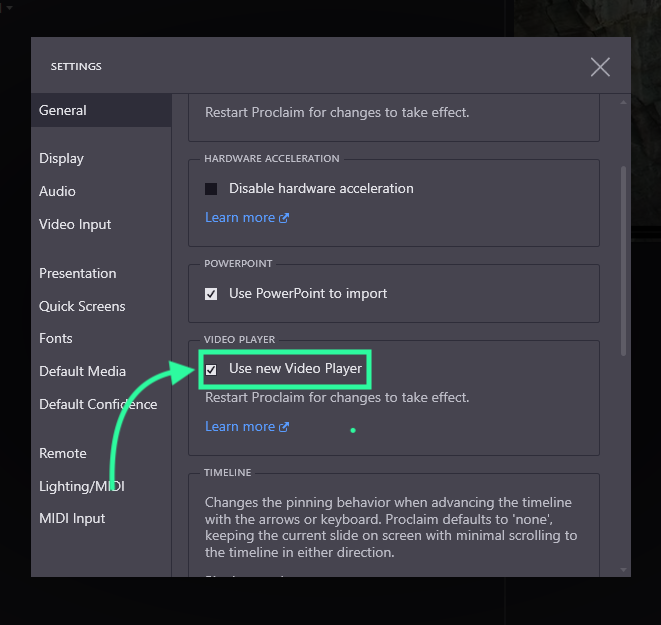Click the SETTINGS dialog title text
Viewport: 661px width, 625px height.
tap(76, 67)
